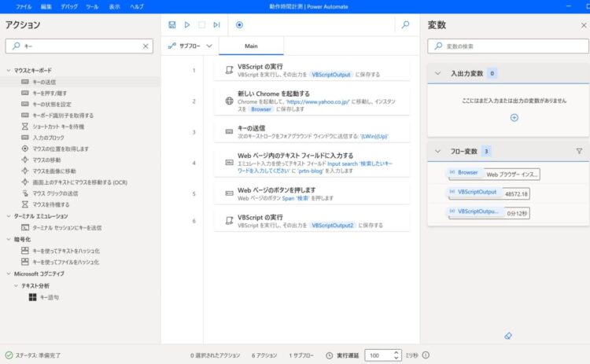Select step 4 テキスト フィールドに入力する

point(312,163)
